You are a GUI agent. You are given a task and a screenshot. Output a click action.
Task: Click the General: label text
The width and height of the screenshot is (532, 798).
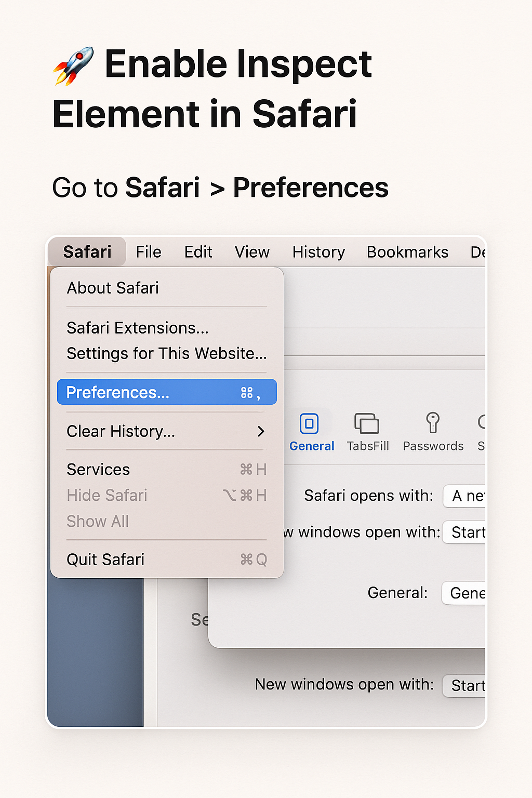click(397, 593)
